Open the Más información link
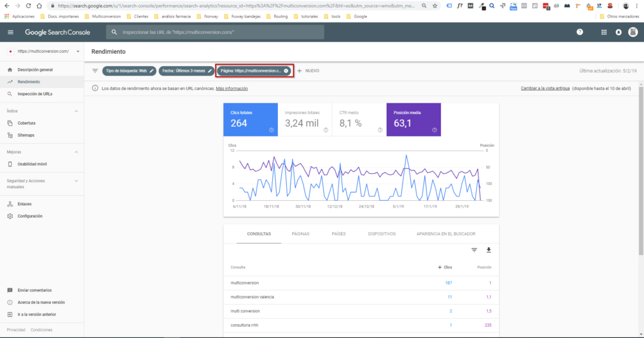644x338 pixels. pos(231,88)
